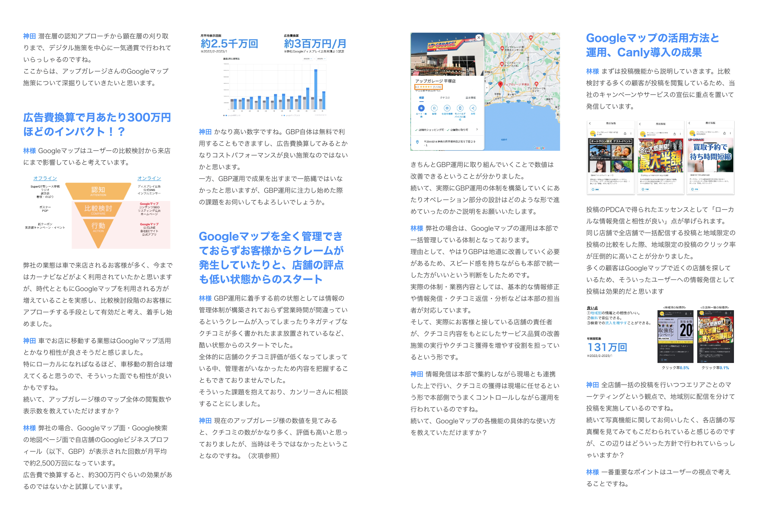Switch to the 基本情報 tab

[x=470, y=98]
